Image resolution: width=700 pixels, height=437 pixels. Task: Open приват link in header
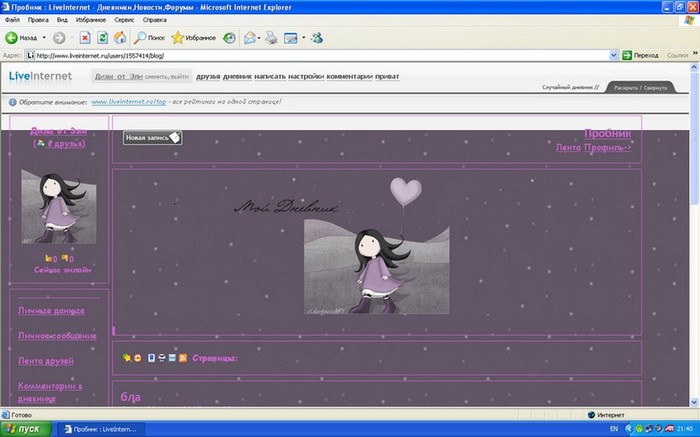pyautogui.click(x=387, y=77)
